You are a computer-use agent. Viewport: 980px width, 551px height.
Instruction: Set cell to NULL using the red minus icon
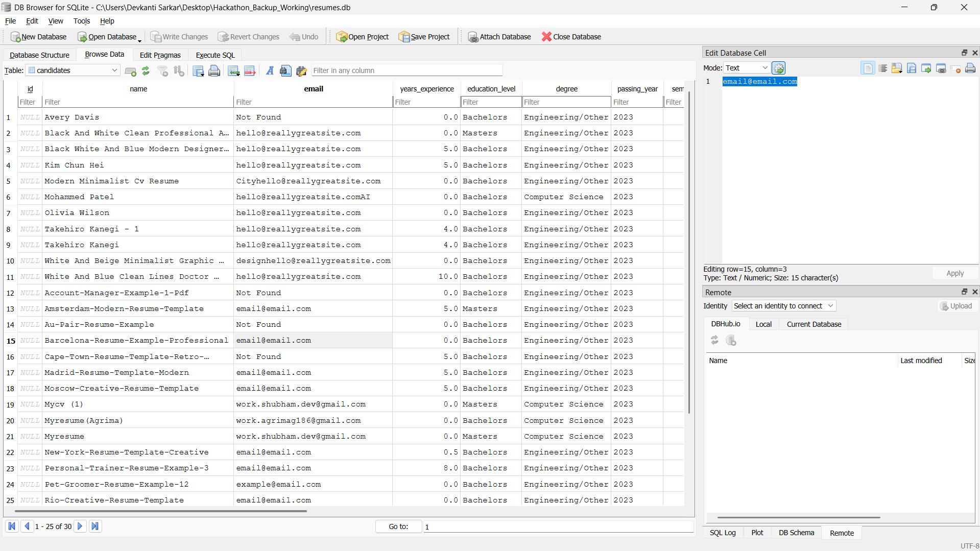(x=956, y=68)
